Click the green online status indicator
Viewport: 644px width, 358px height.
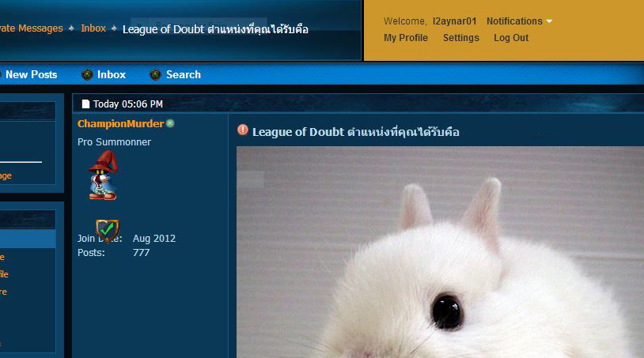(x=170, y=123)
